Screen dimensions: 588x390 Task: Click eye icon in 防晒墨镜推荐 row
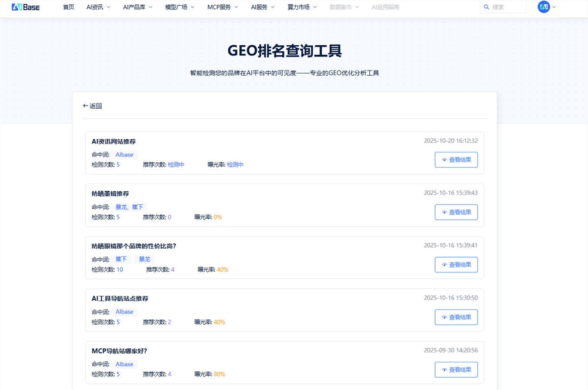[x=444, y=212]
